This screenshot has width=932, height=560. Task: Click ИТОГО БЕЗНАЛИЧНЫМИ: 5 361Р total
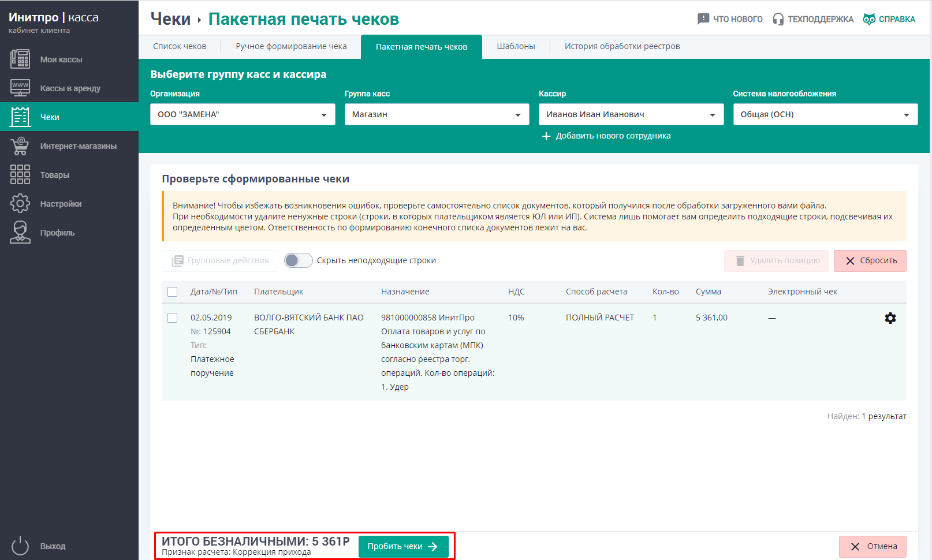(x=256, y=542)
